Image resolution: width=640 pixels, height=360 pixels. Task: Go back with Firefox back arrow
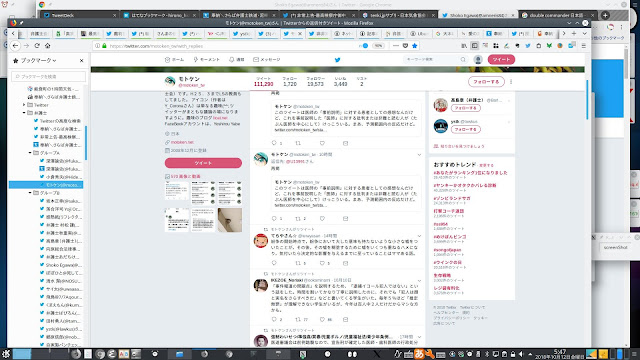[x=16, y=46]
